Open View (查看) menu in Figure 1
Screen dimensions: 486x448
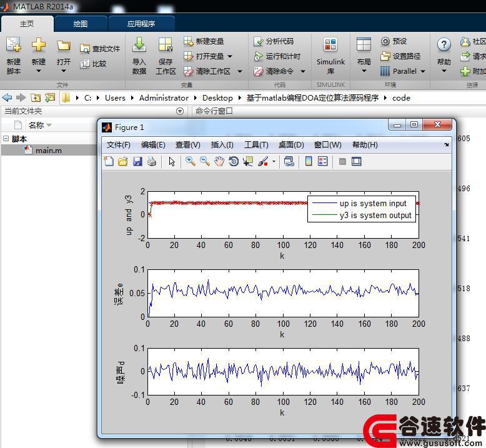188,145
